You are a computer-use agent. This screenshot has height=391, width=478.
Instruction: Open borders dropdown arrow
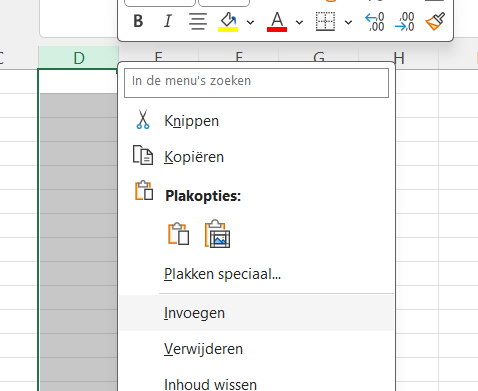click(348, 22)
